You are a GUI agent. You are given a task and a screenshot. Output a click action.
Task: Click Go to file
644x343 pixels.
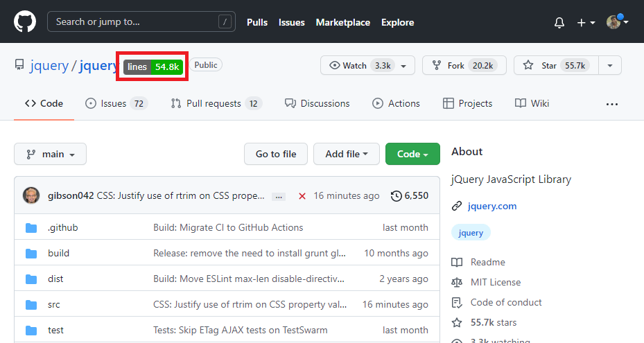(276, 154)
